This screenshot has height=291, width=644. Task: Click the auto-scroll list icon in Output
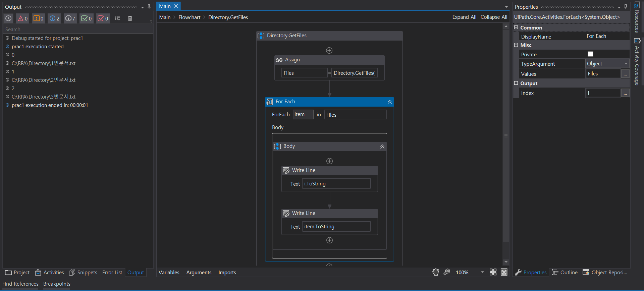(x=117, y=18)
